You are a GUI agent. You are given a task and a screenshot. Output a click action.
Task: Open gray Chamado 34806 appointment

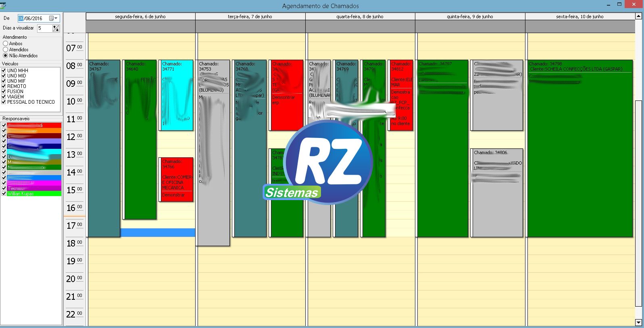point(497,193)
